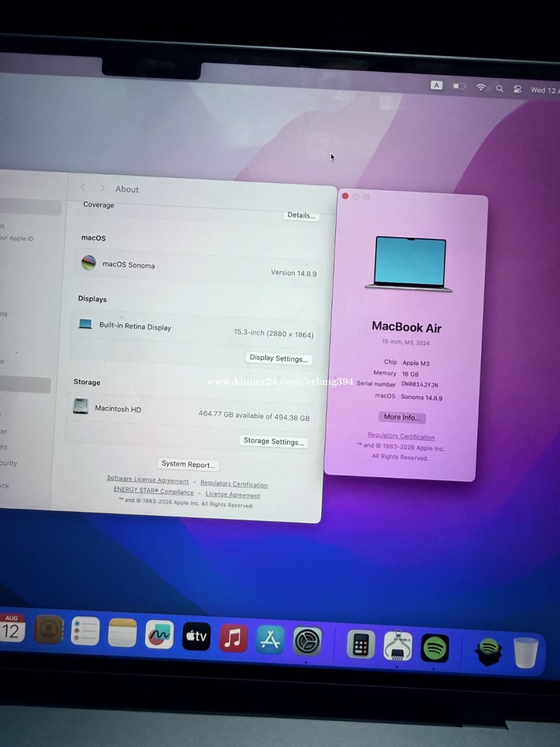Click the 16 GB memory value
The width and height of the screenshot is (560, 747).
coord(410,374)
